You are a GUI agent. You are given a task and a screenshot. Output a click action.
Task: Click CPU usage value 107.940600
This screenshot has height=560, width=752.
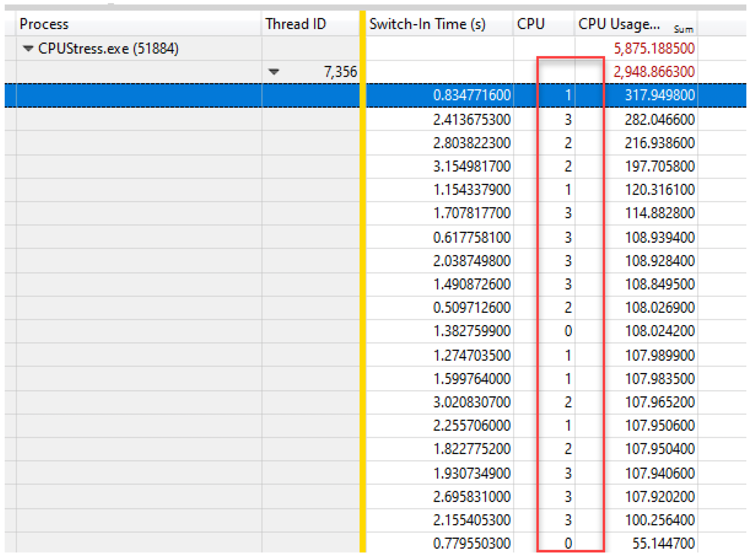coord(660,473)
